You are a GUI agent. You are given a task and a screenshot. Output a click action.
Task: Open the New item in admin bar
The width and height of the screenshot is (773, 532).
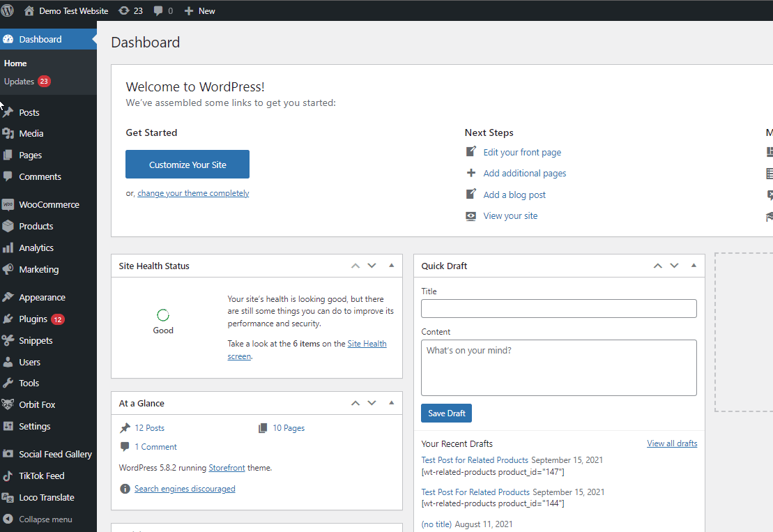click(199, 11)
